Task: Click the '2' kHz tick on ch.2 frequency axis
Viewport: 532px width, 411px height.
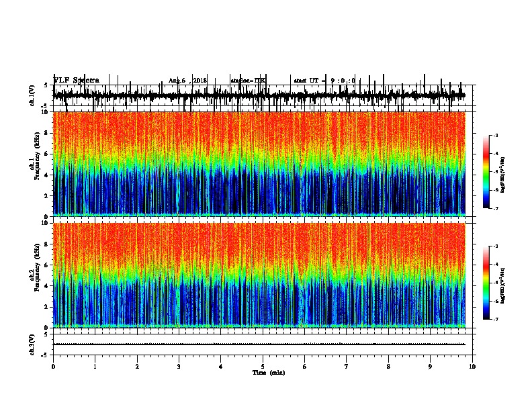Action: click(x=47, y=307)
